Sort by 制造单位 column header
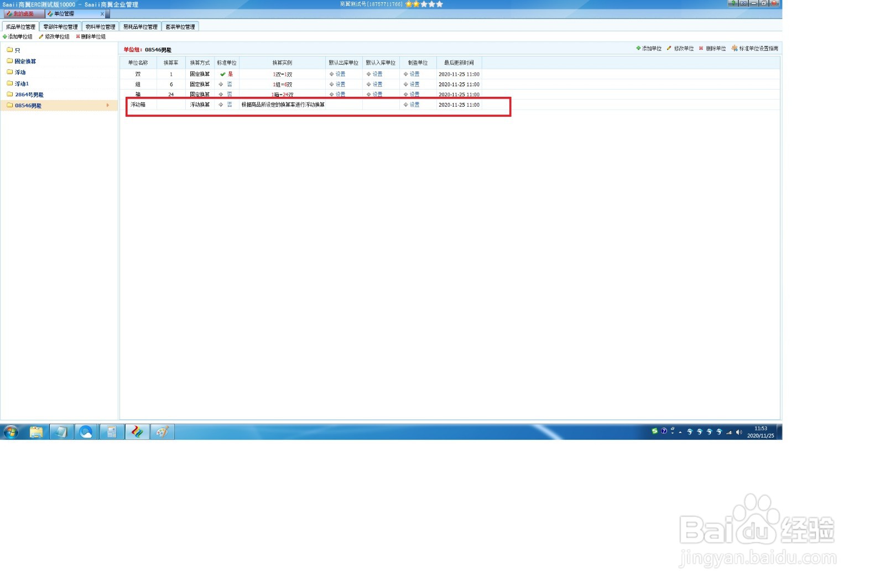 (418, 63)
